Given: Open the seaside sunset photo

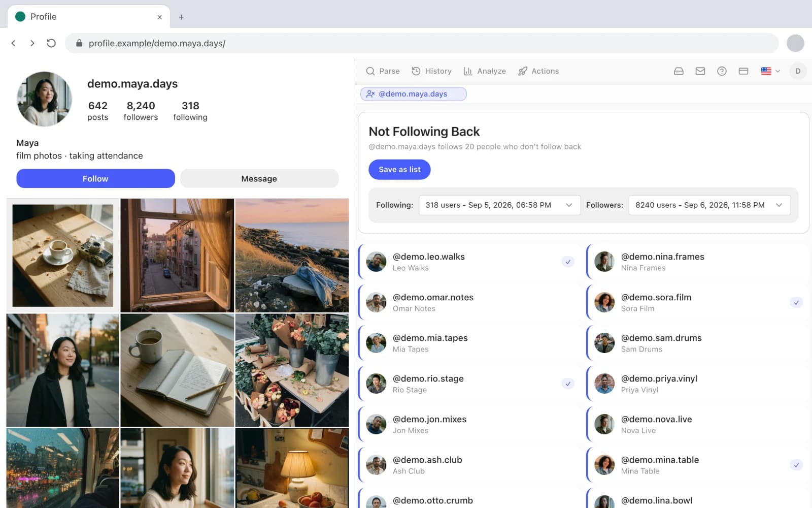Looking at the screenshot, I should (x=292, y=256).
